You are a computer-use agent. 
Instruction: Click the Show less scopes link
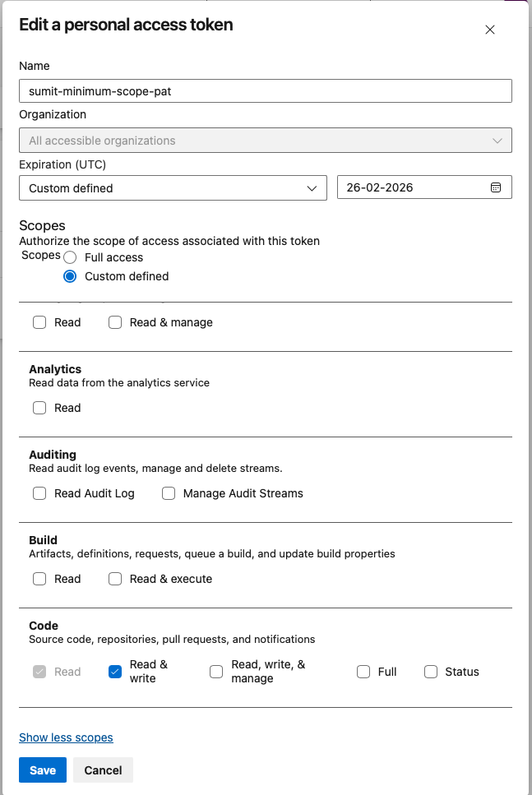click(x=66, y=737)
